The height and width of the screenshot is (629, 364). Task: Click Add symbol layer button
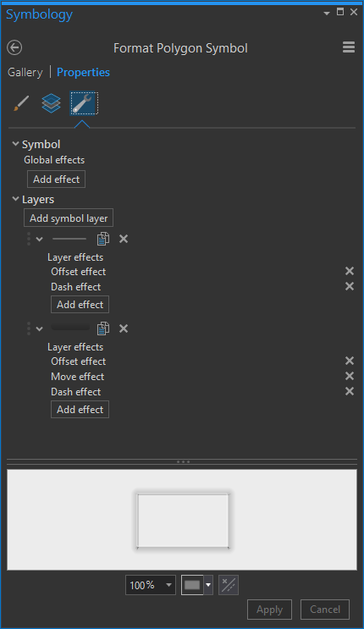point(69,218)
